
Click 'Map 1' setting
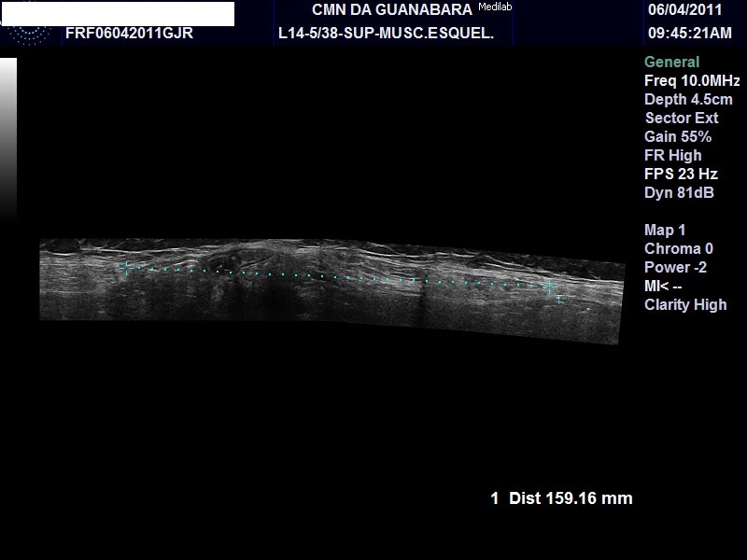tap(665, 230)
